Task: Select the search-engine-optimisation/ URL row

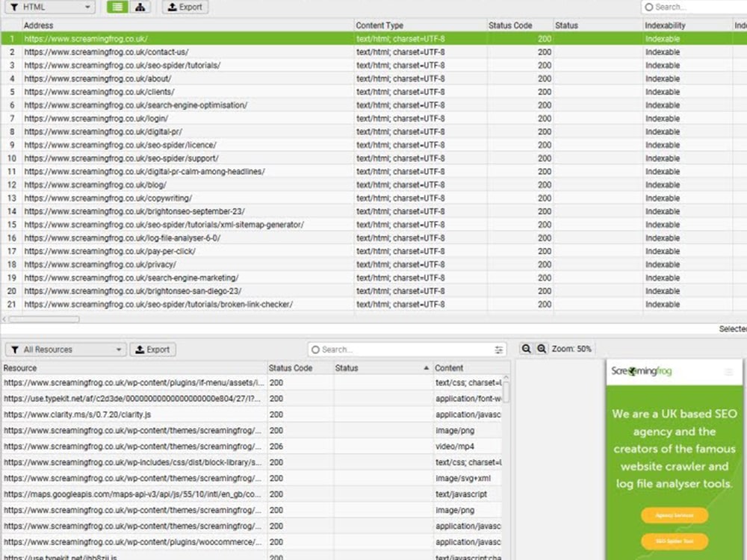Action: (373, 105)
